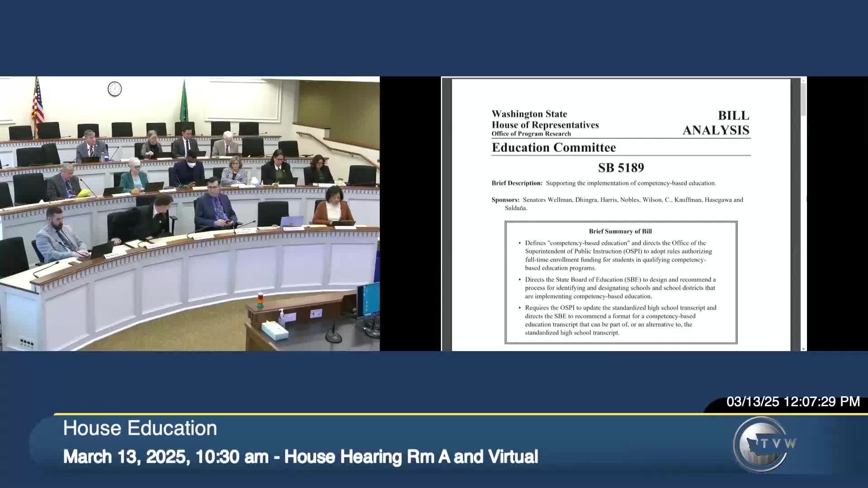This screenshot has height=488, width=868.
Task: Click the timer signal light on the desk
Action: (260, 300)
